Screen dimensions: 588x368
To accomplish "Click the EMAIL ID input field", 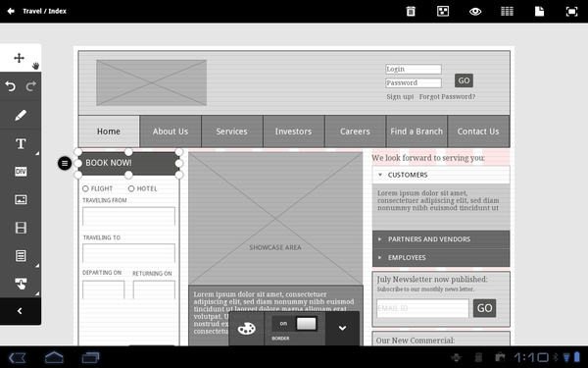I will [x=422, y=308].
